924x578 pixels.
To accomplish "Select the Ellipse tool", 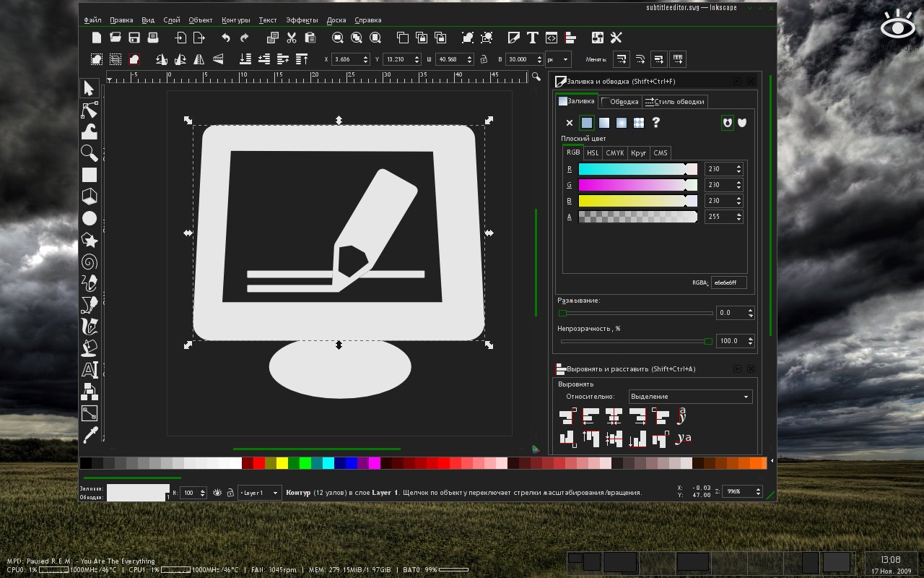I will pyautogui.click(x=90, y=218).
